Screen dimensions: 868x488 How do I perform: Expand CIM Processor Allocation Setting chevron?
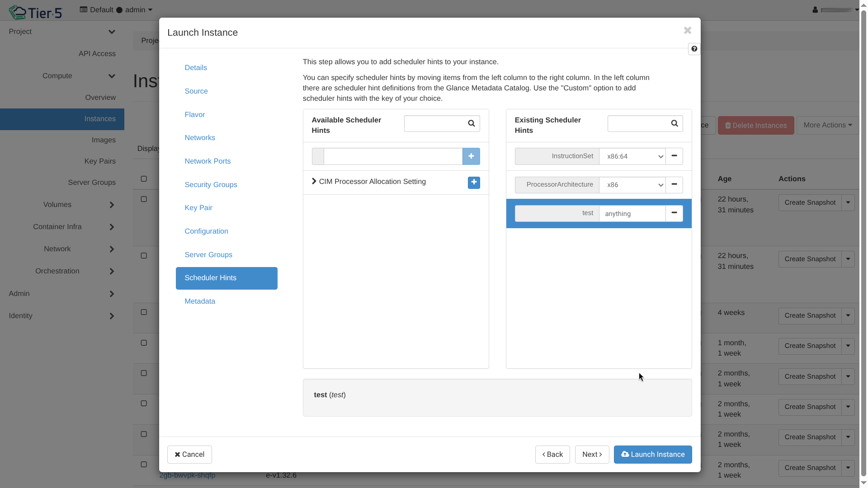314,181
